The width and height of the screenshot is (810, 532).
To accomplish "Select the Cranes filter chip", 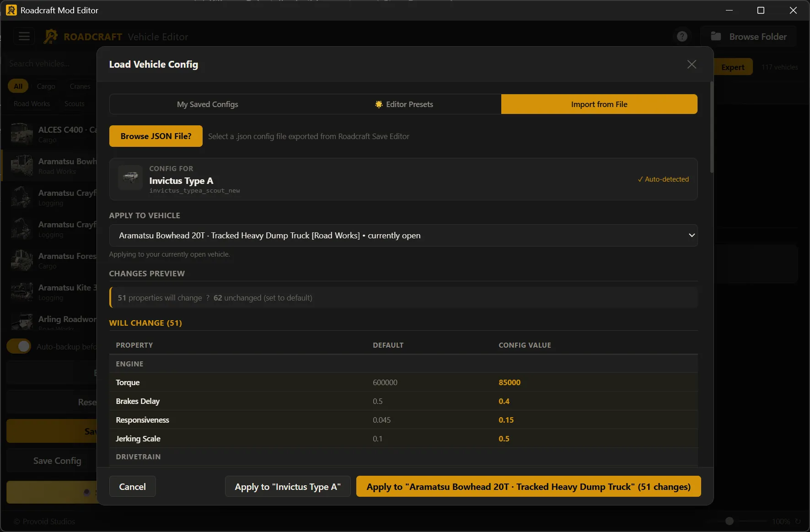I will [80, 86].
